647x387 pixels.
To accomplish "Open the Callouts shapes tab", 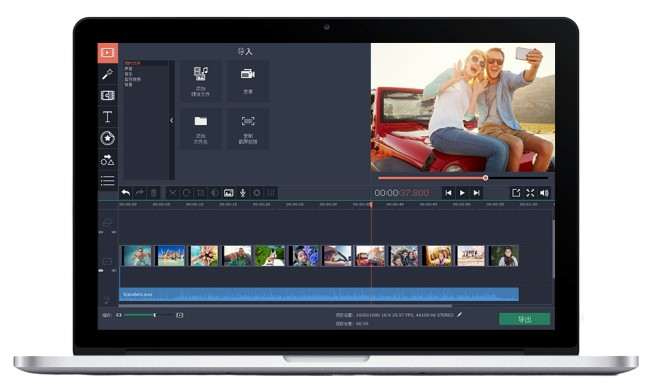I will (x=107, y=160).
